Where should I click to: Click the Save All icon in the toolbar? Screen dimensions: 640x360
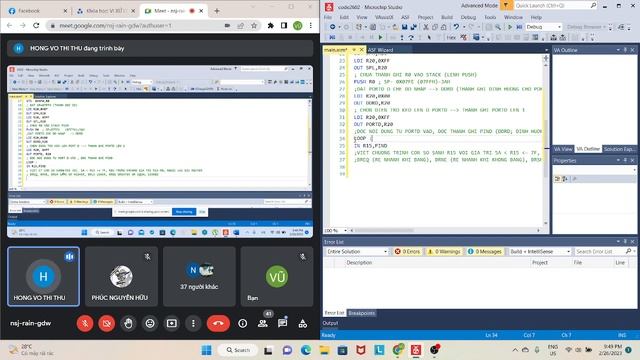(x=413, y=27)
